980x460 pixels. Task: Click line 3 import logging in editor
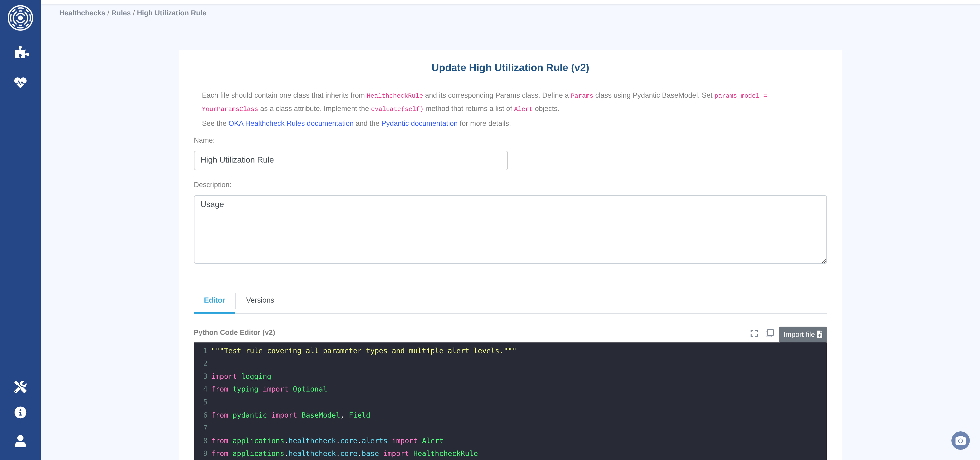click(241, 376)
